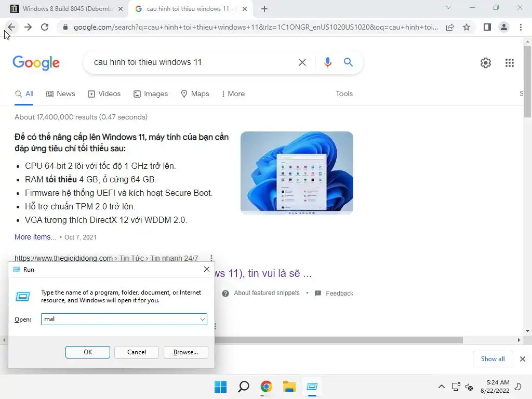This screenshot has width=532, height=399.
Task: Click the Google logo
Action: (x=36, y=63)
